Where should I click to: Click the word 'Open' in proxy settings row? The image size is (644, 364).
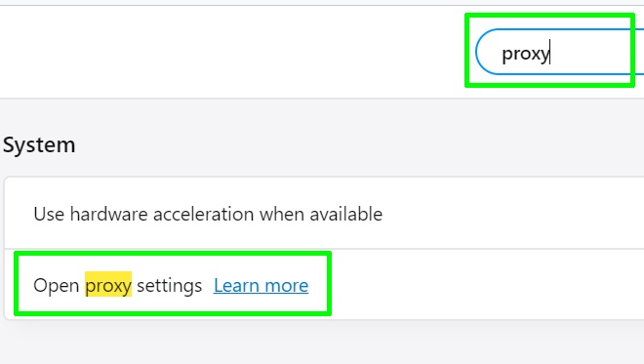[56, 285]
